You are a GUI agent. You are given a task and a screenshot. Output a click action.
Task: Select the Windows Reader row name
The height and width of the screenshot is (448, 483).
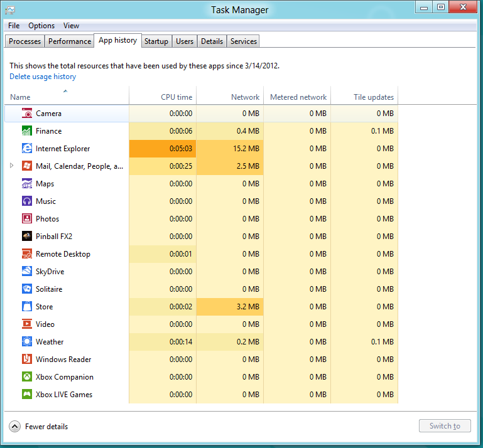click(63, 360)
